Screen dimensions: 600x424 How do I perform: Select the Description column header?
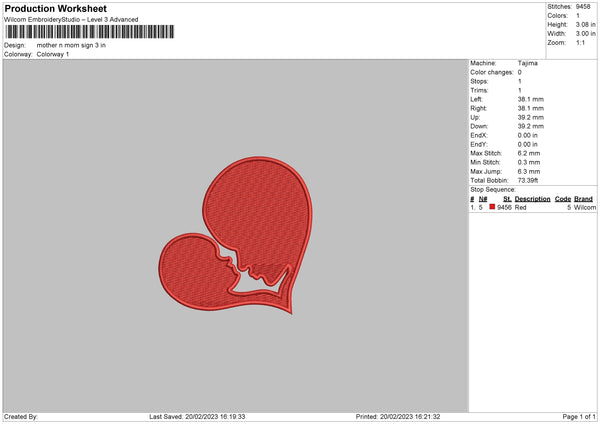coord(532,199)
